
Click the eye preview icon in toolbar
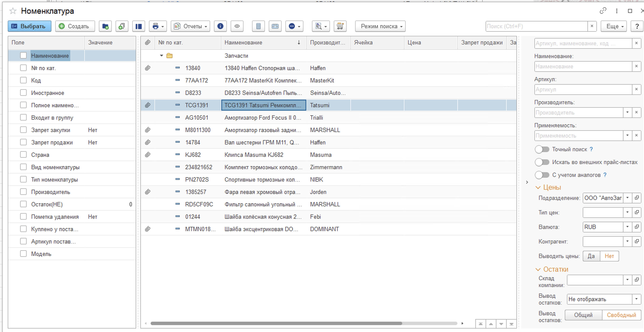click(x=237, y=26)
